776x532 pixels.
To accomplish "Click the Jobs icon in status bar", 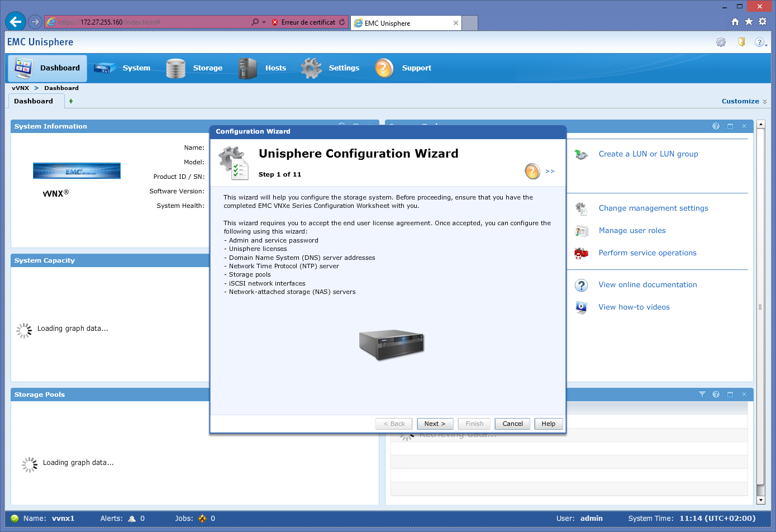I will (x=202, y=519).
